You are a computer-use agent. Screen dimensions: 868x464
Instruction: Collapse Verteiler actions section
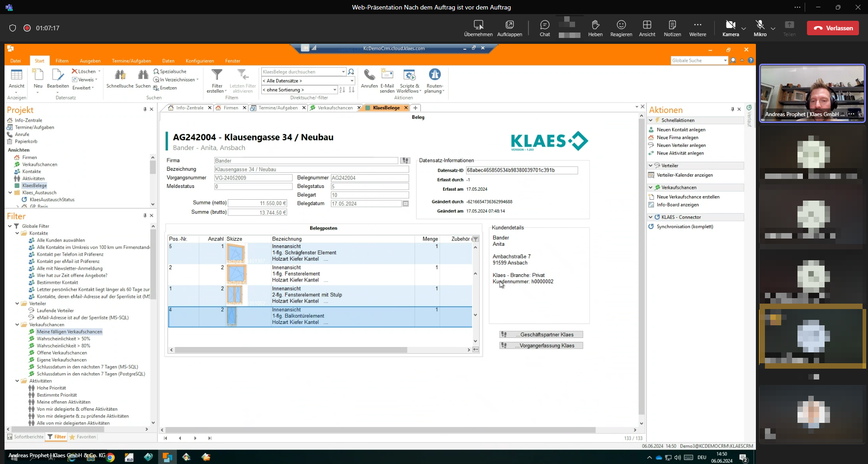tap(651, 166)
